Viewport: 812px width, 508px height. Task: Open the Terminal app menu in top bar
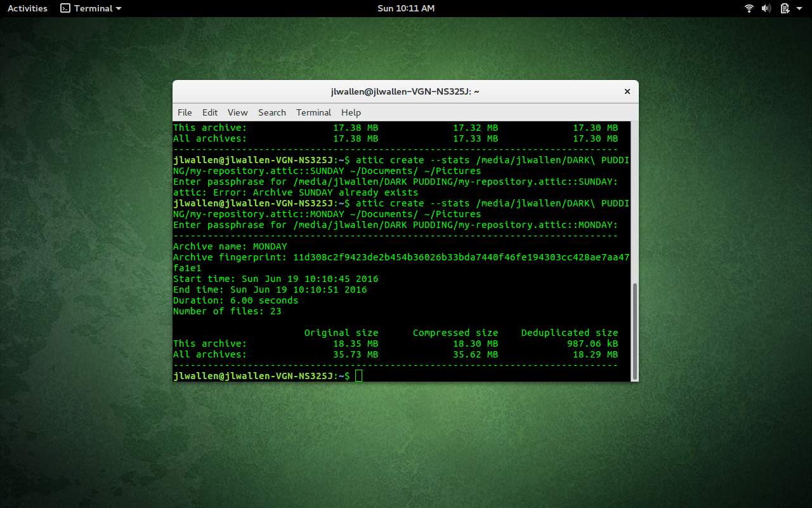pos(91,8)
